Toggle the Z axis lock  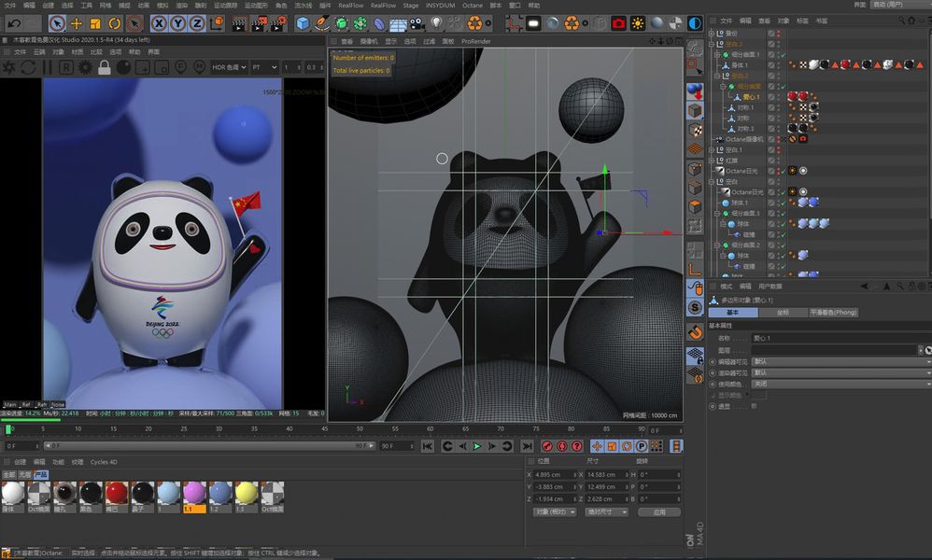click(x=197, y=23)
